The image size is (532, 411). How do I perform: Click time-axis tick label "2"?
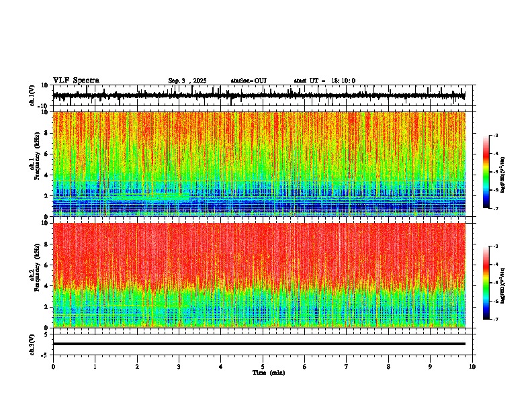(137, 367)
